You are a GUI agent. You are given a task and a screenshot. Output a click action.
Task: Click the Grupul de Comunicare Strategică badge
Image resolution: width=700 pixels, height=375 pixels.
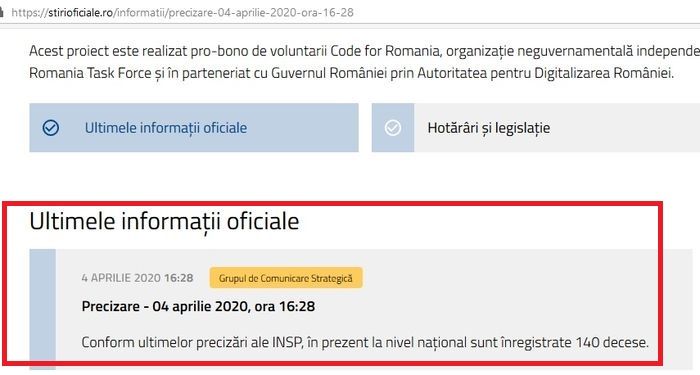pos(286,278)
